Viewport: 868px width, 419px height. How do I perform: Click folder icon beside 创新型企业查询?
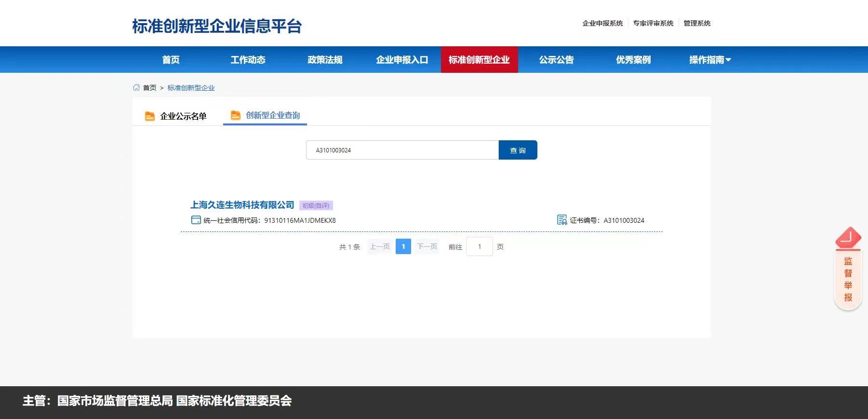coord(236,115)
